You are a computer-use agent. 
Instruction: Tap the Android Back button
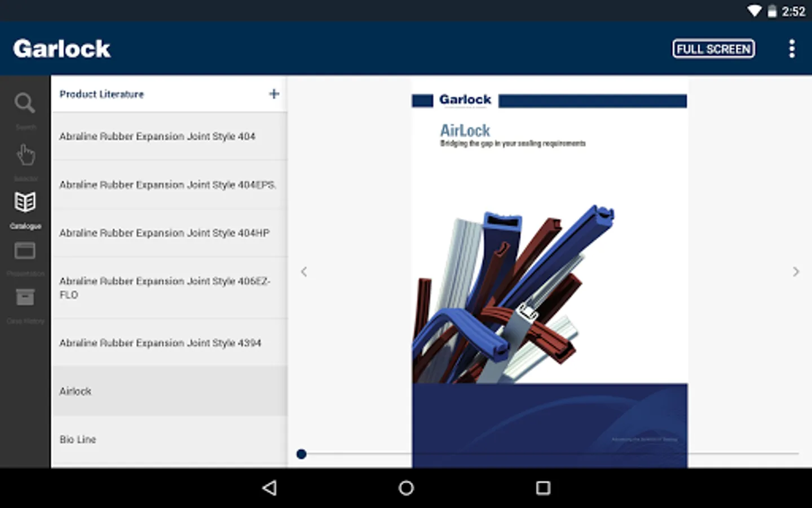pyautogui.click(x=270, y=488)
